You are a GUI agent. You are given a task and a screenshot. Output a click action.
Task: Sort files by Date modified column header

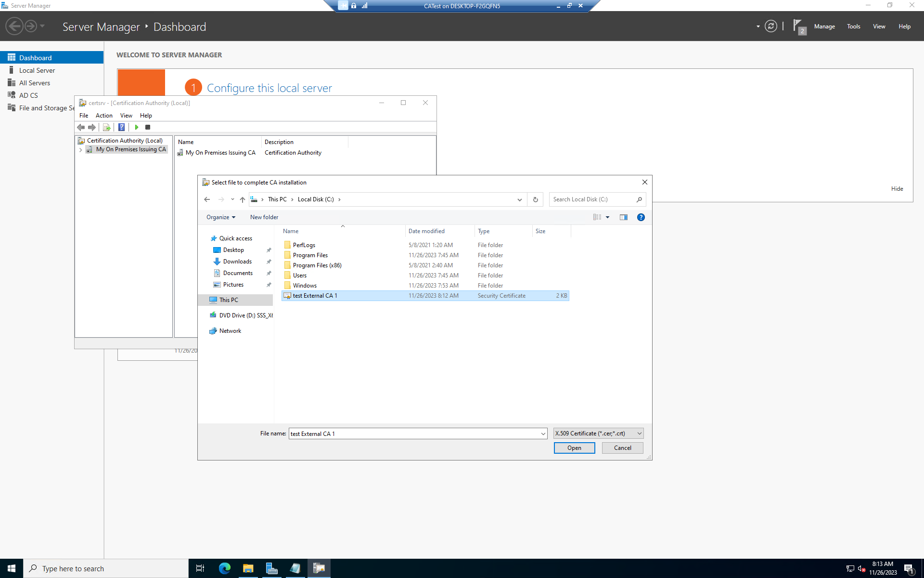coord(440,231)
